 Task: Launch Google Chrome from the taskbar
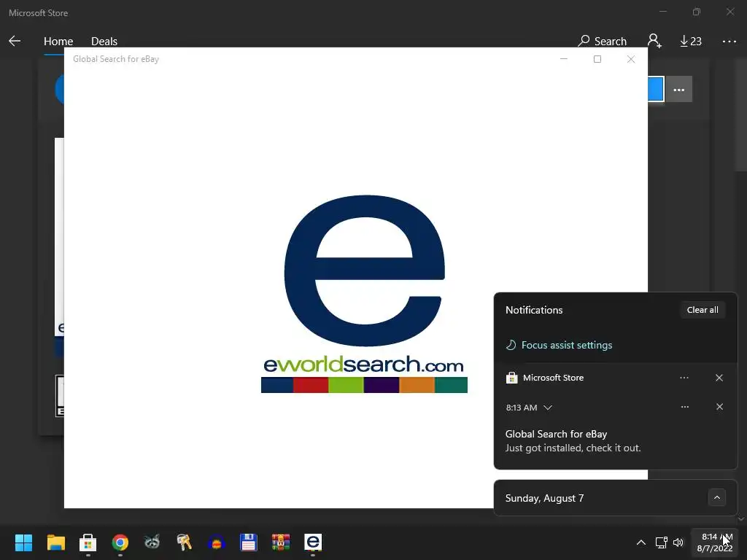pos(120,542)
